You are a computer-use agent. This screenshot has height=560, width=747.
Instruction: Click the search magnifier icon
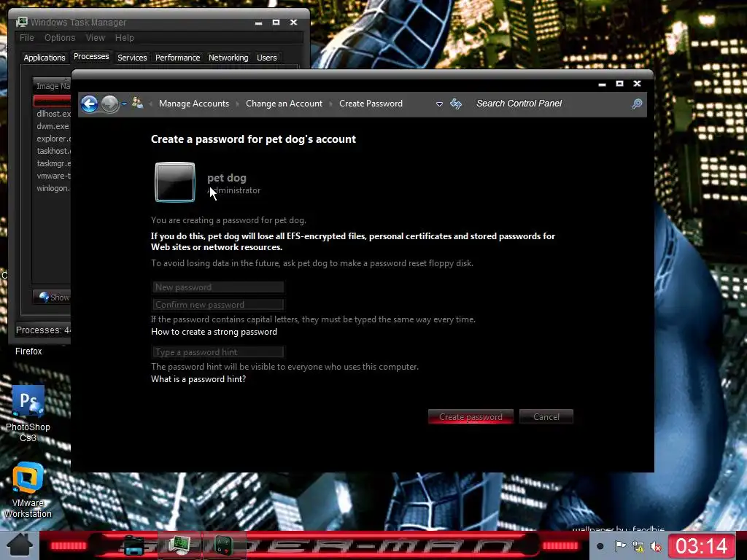click(x=637, y=104)
